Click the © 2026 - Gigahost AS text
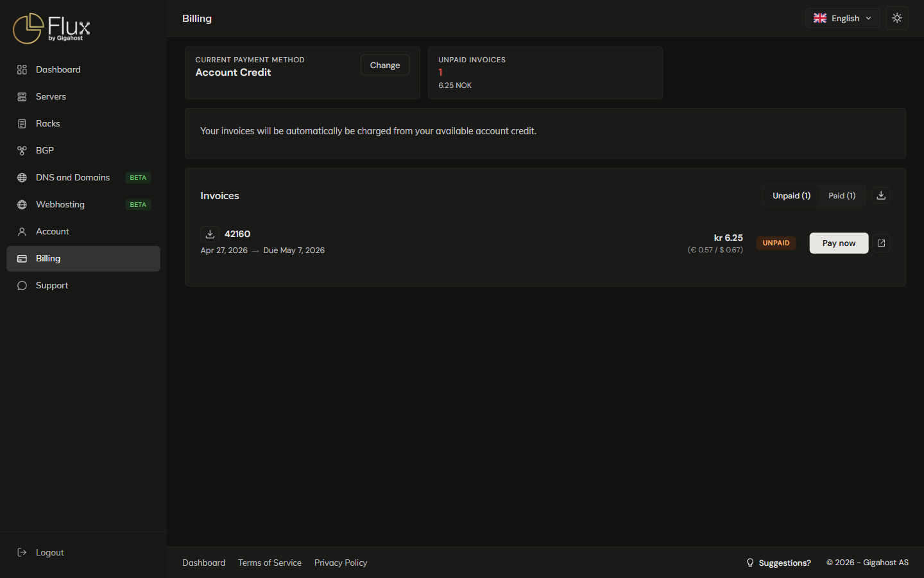This screenshot has height=578, width=924. tap(868, 563)
